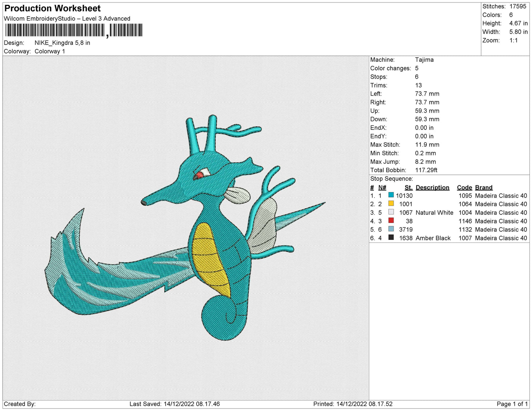Click the 'Created By:' footer label
Viewport: 532px width, 411px height.
[20, 404]
